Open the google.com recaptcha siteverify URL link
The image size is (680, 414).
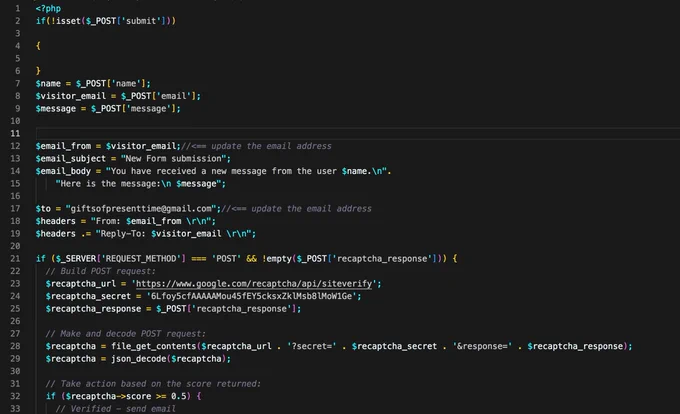click(x=254, y=284)
